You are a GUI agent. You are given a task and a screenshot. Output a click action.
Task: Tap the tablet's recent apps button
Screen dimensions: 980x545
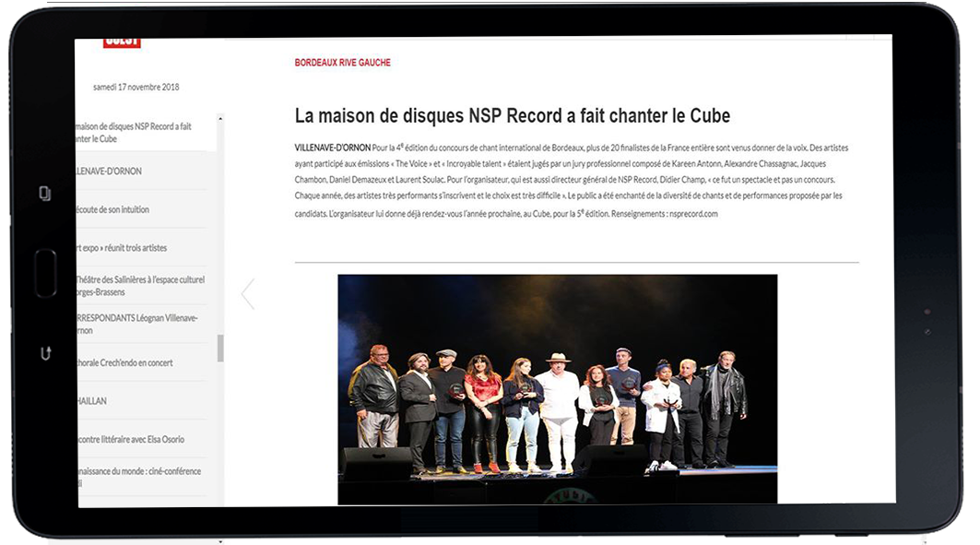pyautogui.click(x=44, y=193)
